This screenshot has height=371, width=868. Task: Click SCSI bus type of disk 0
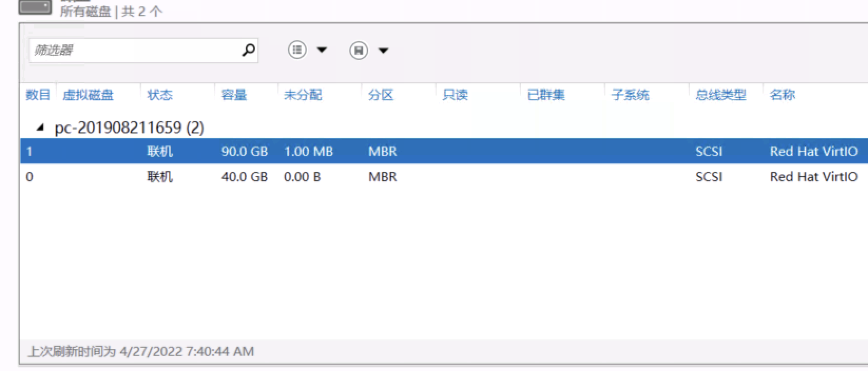(709, 177)
